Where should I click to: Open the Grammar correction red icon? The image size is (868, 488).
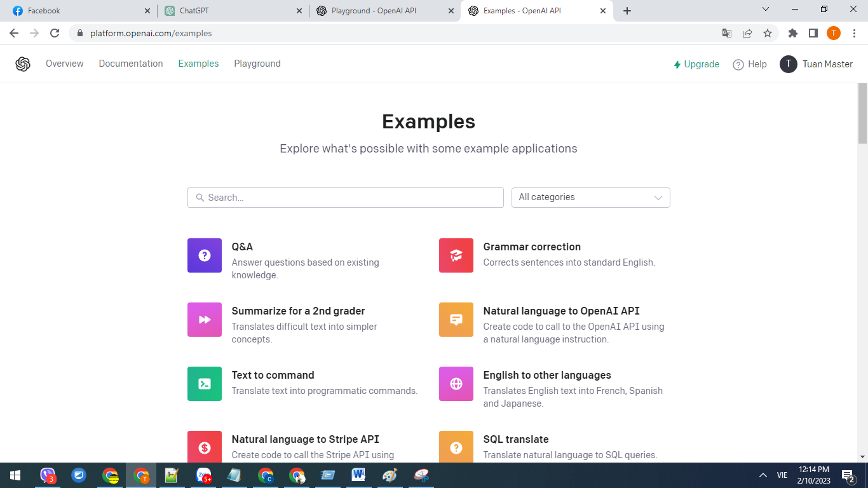coord(456,255)
